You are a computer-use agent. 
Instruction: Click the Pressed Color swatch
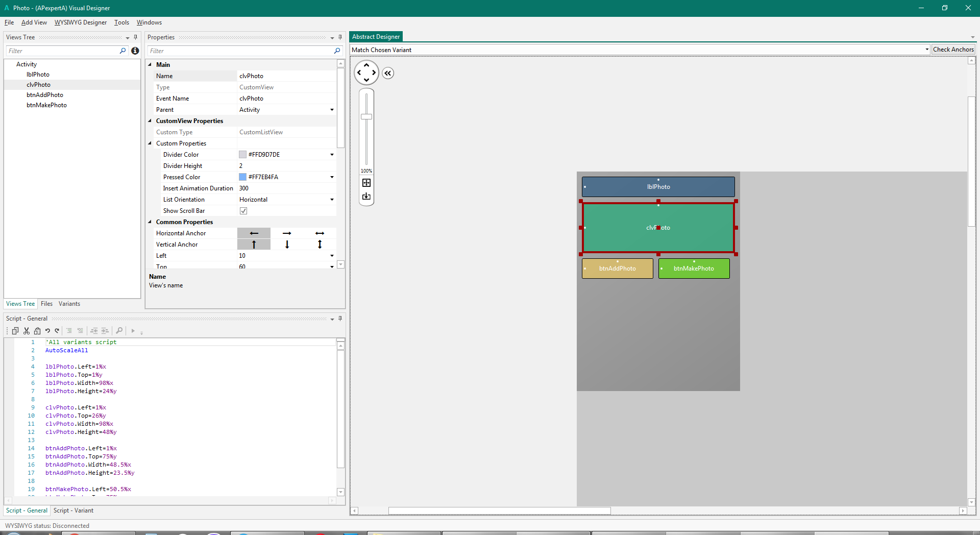pos(243,177)
